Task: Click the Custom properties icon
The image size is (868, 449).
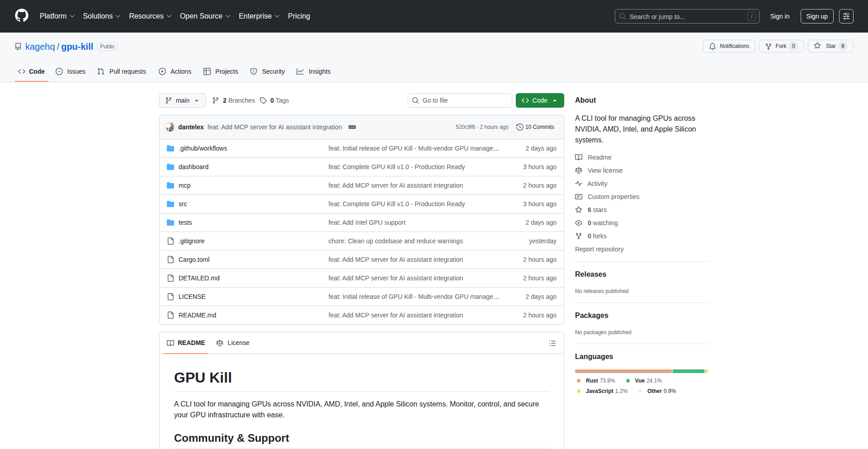Action: pos(579,197)
